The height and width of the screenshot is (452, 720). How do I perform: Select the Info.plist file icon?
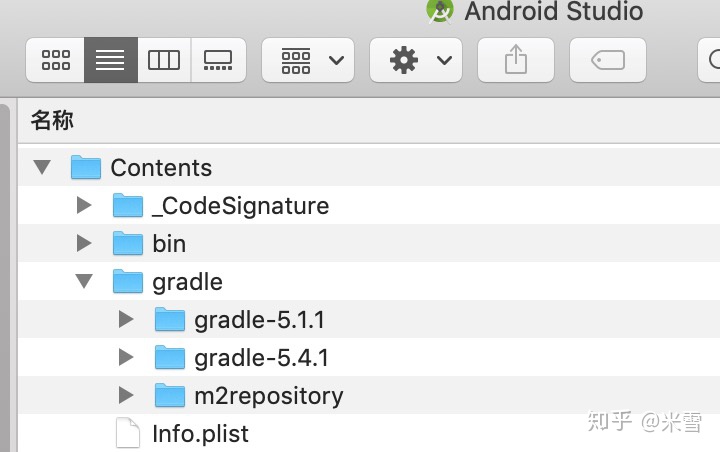(x=128, y=434)
